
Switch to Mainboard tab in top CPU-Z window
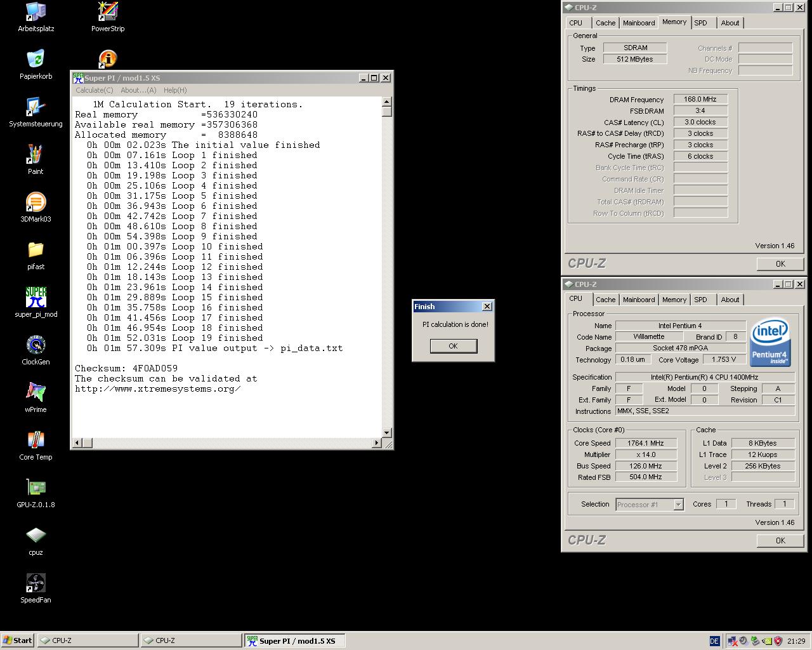point(639,23)
